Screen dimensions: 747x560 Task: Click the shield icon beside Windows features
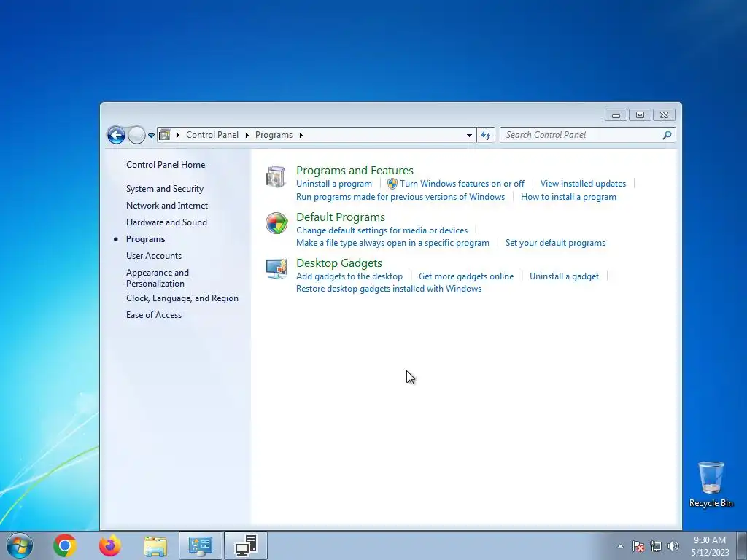[x=392, y=184]
